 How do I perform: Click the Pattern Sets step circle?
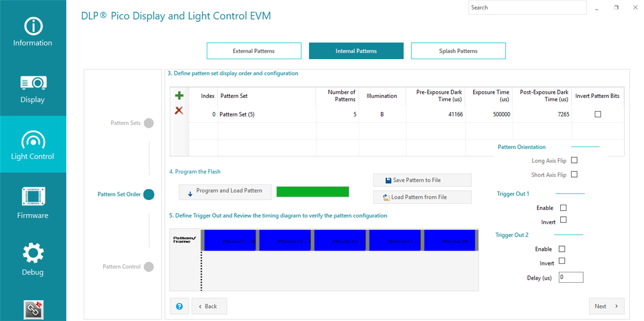point(149,123)
